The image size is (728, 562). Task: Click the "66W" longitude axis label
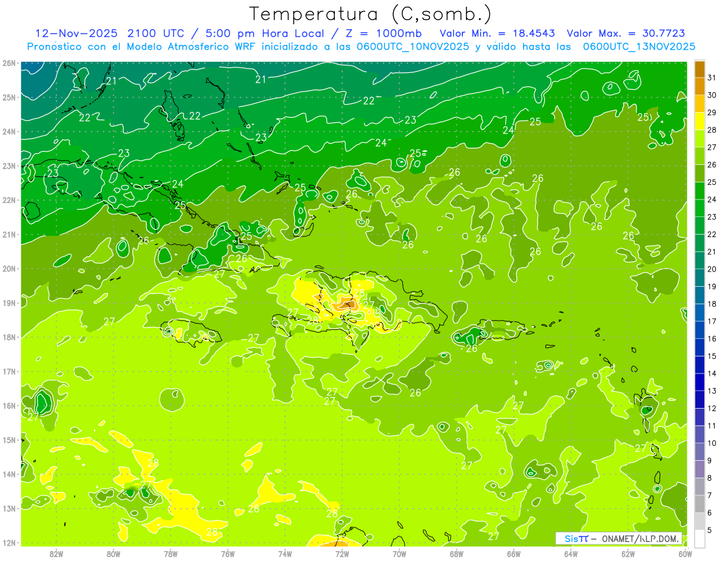click(x=513, y=553)
